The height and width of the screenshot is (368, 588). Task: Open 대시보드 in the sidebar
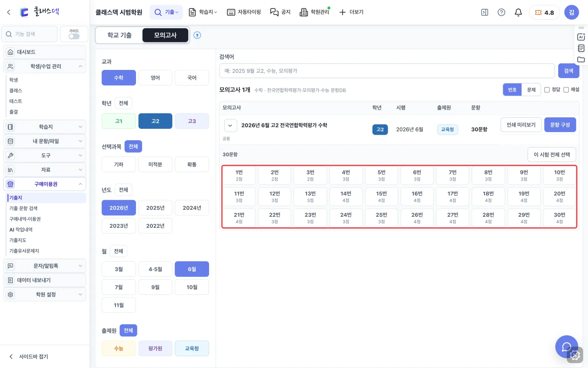[x=44, y=52]
